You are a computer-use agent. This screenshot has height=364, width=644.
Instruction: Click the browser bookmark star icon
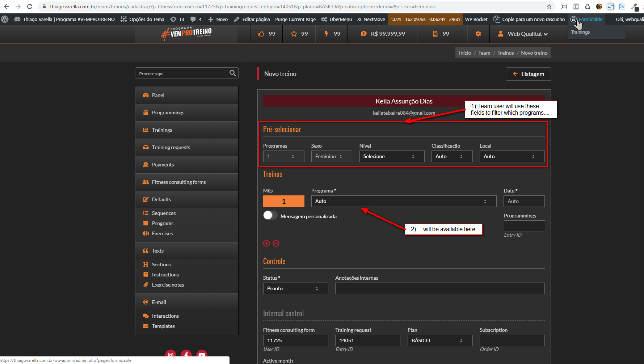click(549, 7)
